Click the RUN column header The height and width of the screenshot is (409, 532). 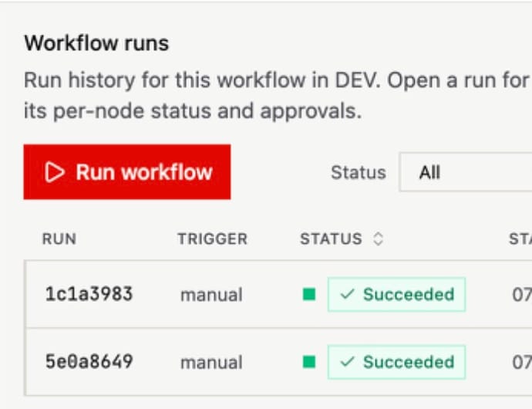pyautogui.click(x=59, y=238)
